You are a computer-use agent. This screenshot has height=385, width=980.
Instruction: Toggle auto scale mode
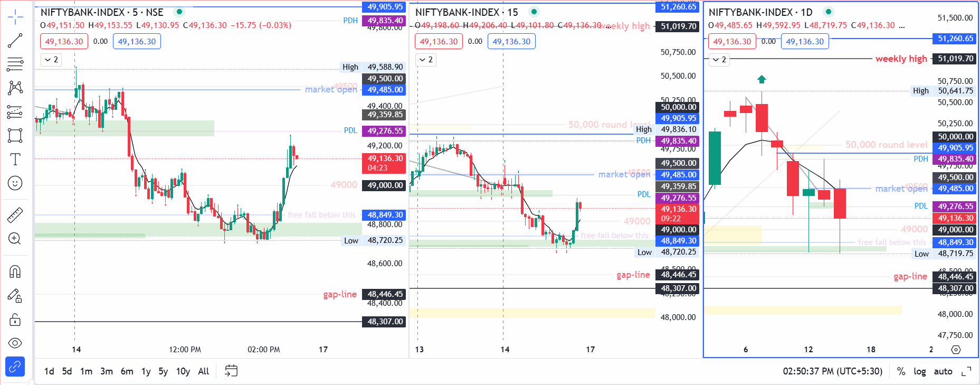point(943,371)
